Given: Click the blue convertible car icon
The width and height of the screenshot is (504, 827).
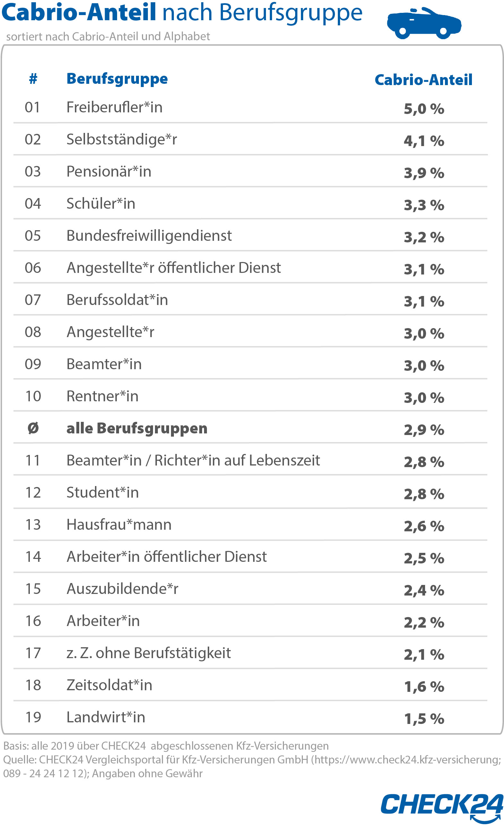Looking at the screenshot, I should click(x=424, y=23).
